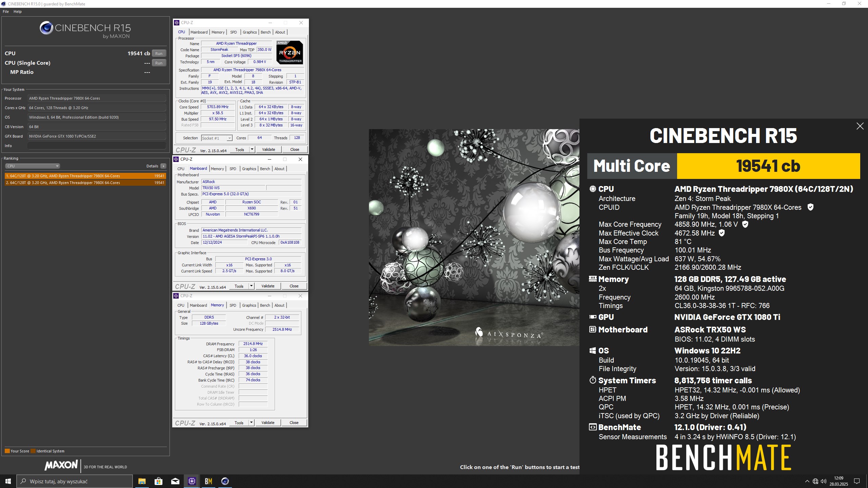Switch to Bench tab in top CPU-Z window
868x488 pixels.
265,32
